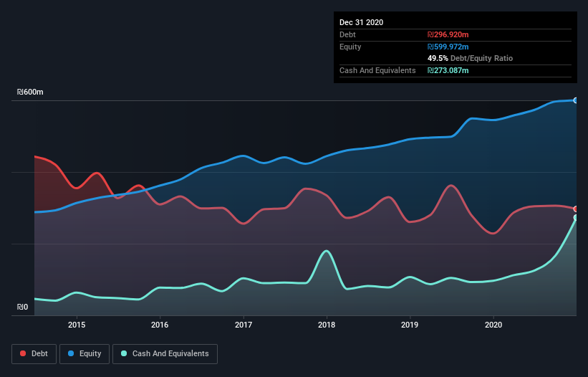Click the Debt label in tooltip

coord(347,34)
